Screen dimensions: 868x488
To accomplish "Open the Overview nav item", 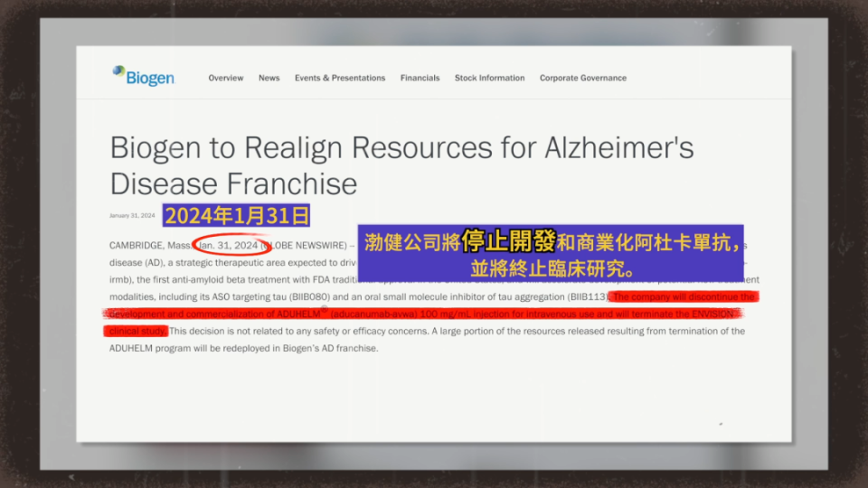I will point(226,78).
